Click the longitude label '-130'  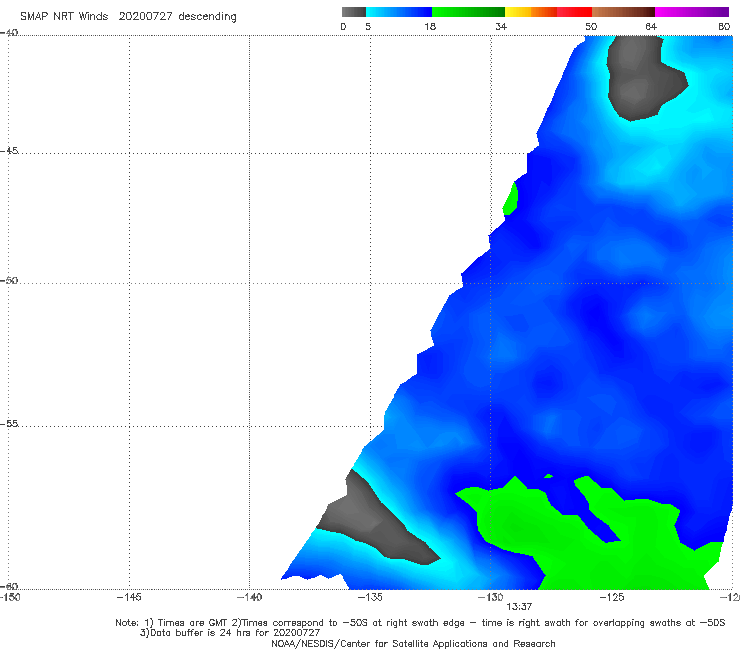coord(490,597)
